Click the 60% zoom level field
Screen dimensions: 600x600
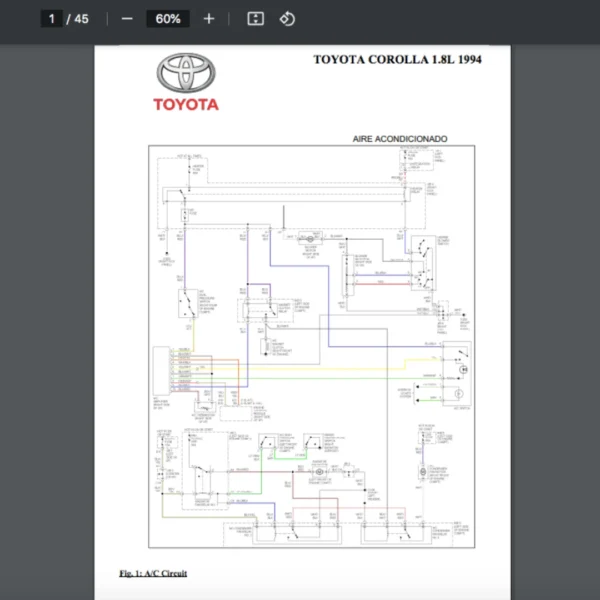[x=168, y=19]
